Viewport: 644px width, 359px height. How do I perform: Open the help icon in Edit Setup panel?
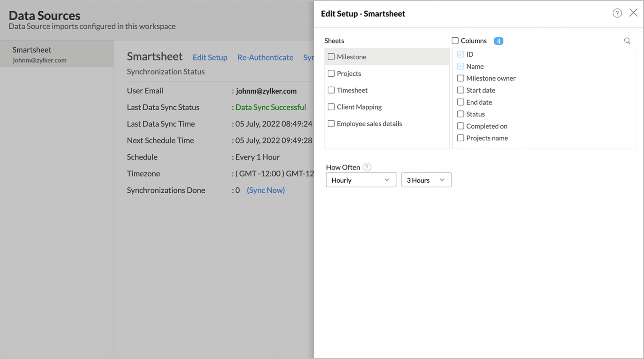[x=617, y=13]
